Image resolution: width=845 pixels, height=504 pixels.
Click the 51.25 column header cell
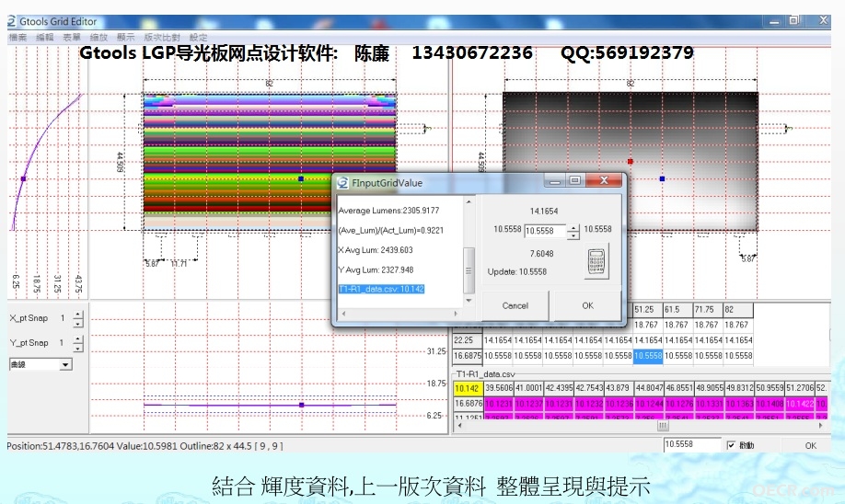click(x=648, y=310)
